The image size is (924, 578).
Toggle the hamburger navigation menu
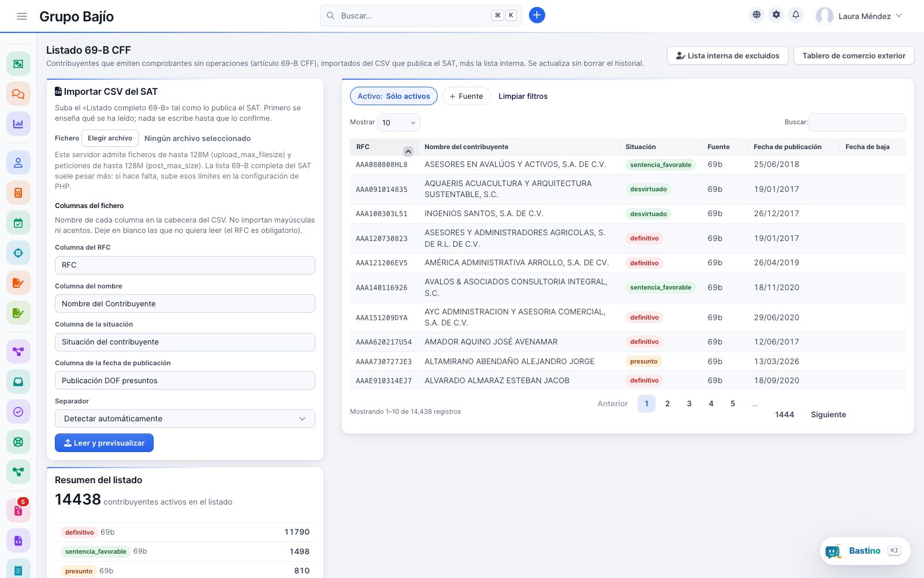click(22, 16)
